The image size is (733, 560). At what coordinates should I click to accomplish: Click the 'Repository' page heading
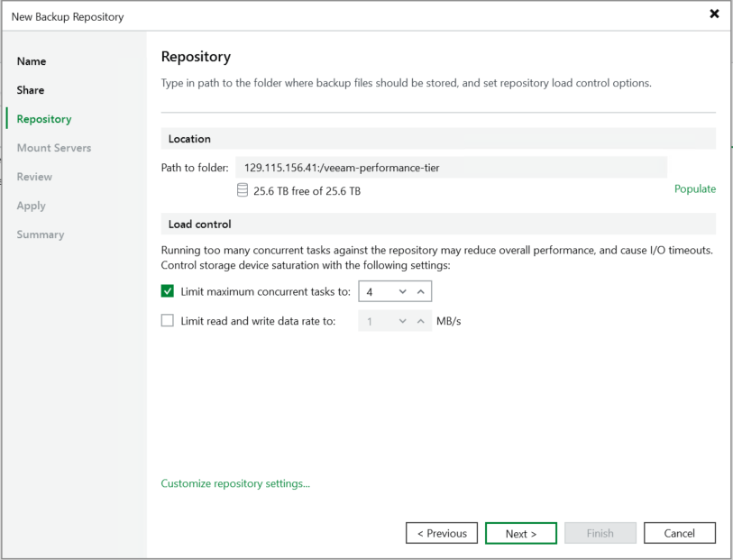point(196,57)
